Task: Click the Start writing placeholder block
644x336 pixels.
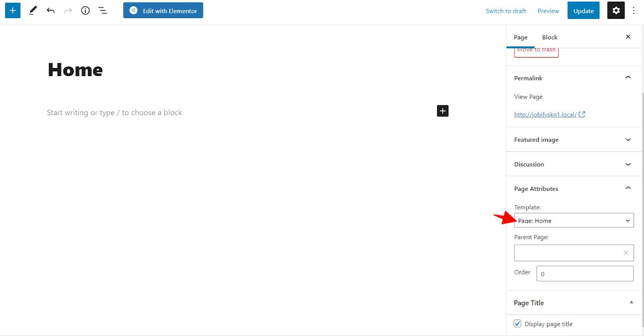Action: (x=114, y=113)
